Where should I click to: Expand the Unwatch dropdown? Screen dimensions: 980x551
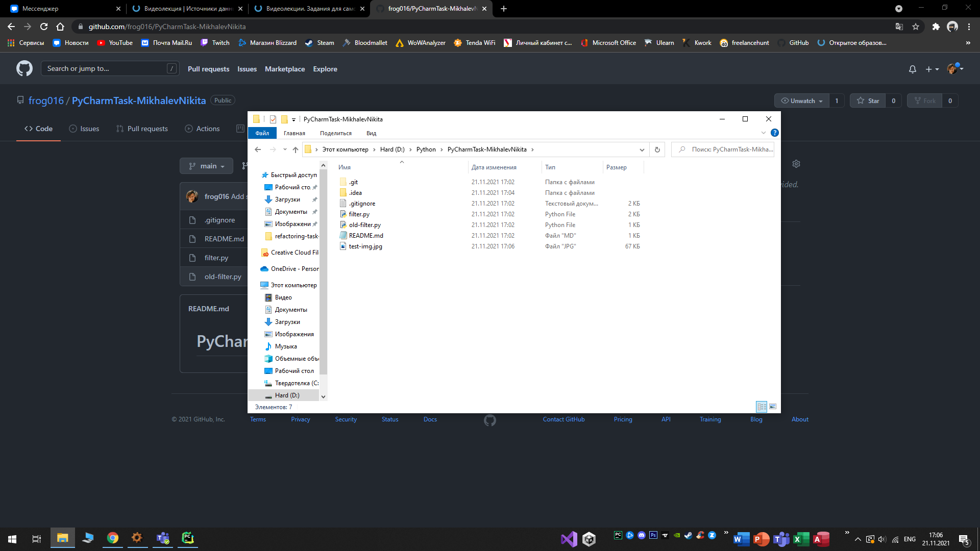click(802, 101)
